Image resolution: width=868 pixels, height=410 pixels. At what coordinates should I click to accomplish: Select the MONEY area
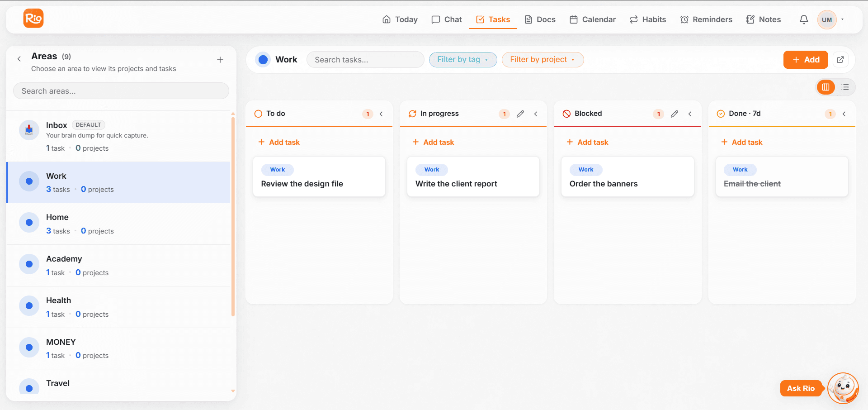click(118, 348)
